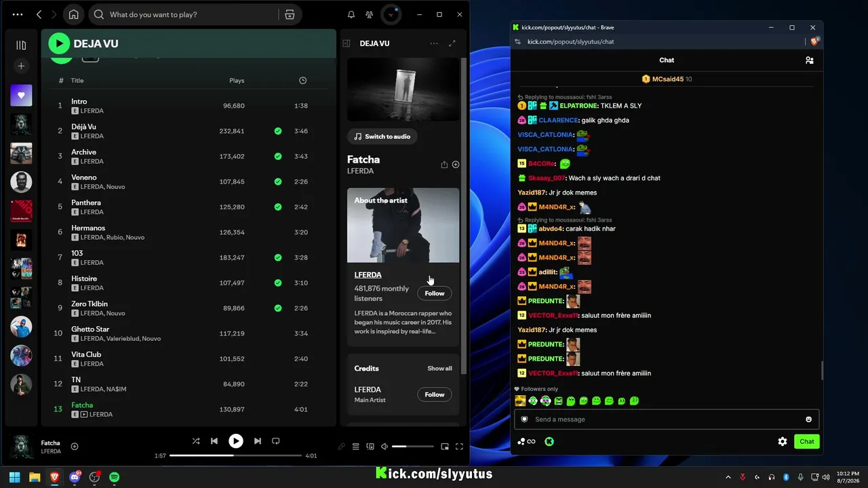Follow LFERDA in the Credits section
This screenshot has width=868, height=488.
[x=435, y=394]
